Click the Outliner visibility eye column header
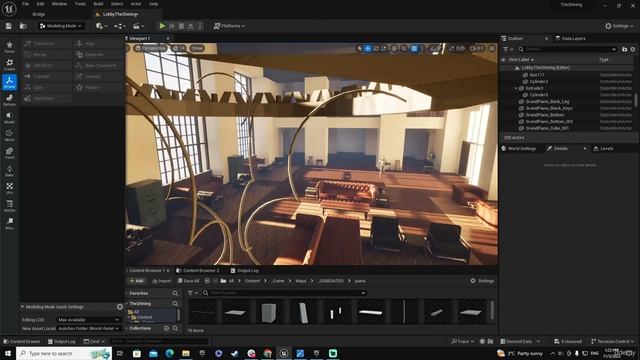Viewport: 640px width, 360px height. click(x=504, y=60)
